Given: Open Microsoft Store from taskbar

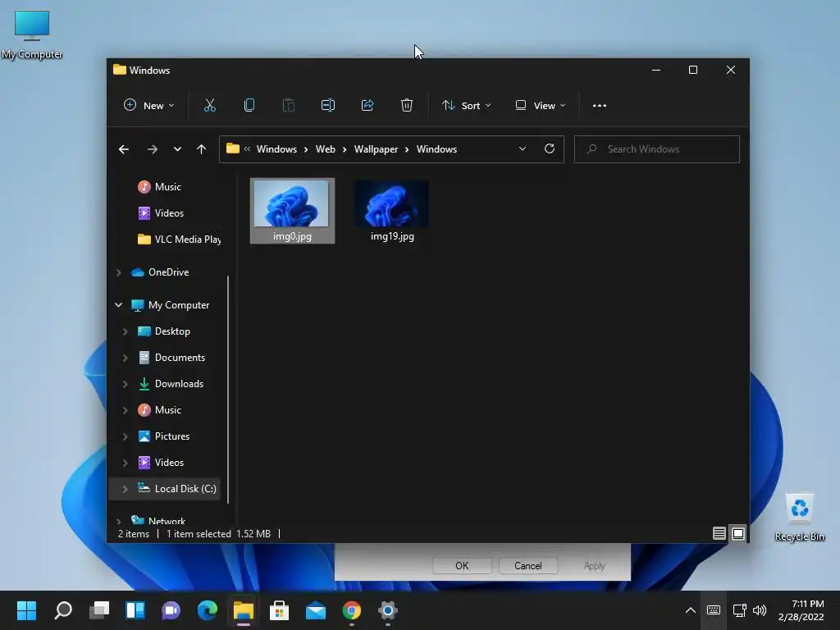Looking at the screenshot, I should coord(279,610).
